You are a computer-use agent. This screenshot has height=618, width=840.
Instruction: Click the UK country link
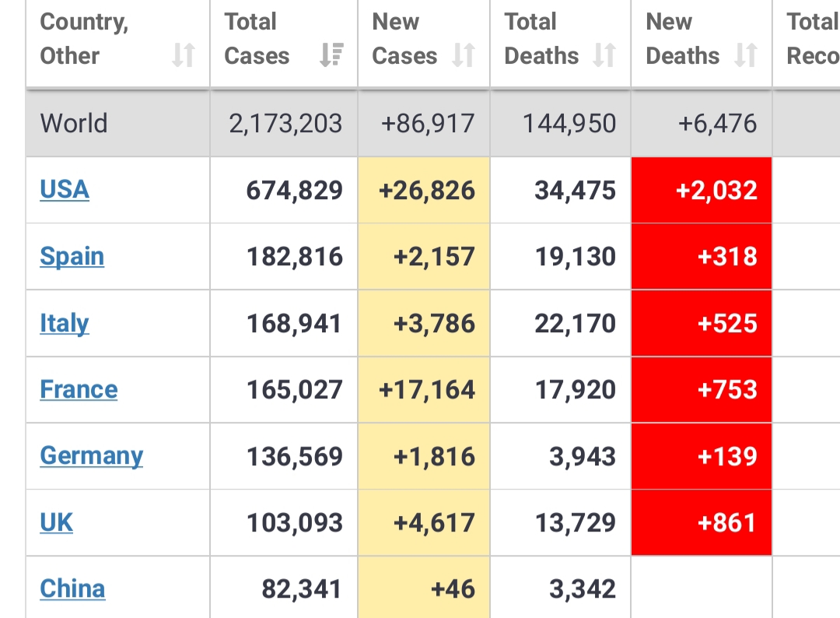tap(56, 523)
